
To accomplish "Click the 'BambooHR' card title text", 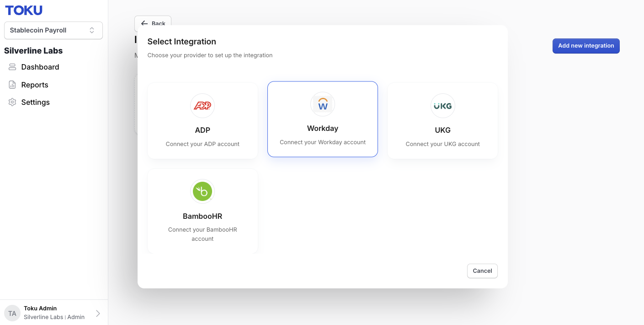I will tap(202, 216).
